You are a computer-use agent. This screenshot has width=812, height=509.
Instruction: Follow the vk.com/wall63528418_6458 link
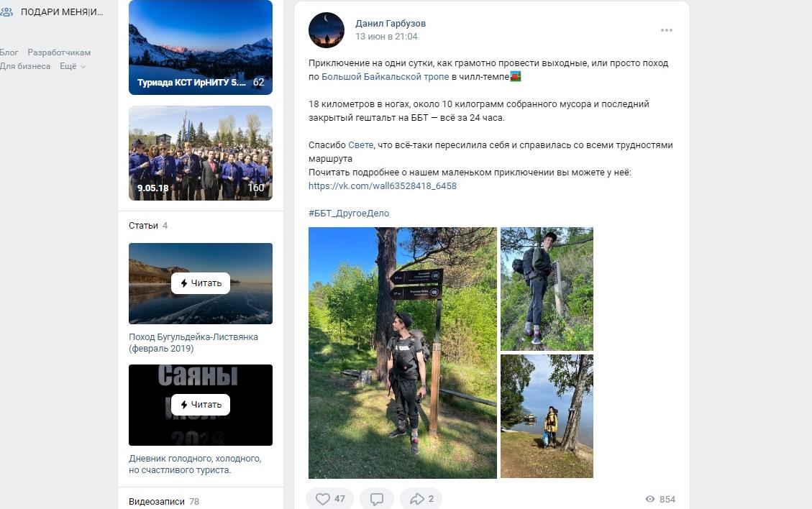(x=382, y=186)
